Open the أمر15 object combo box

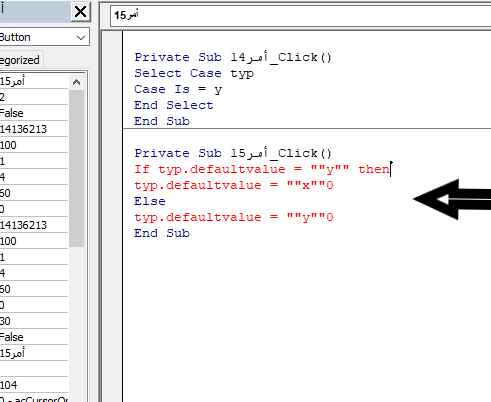[300, 15]
